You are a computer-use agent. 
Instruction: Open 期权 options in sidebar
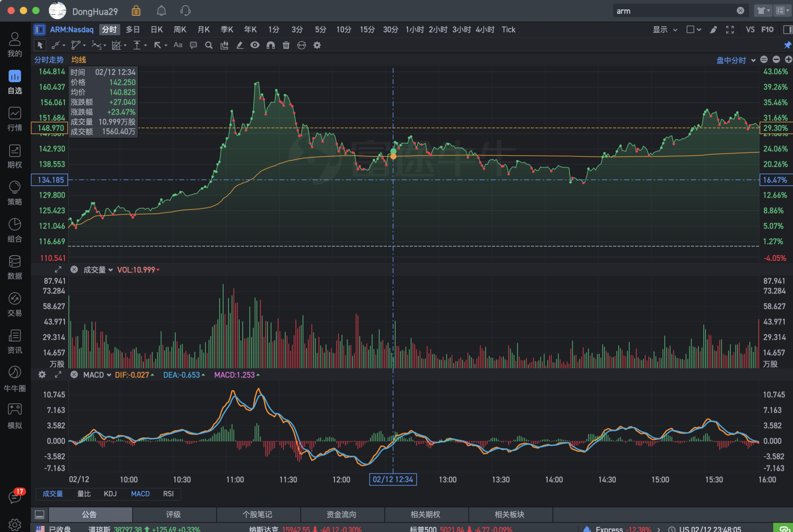pos(15,157)
